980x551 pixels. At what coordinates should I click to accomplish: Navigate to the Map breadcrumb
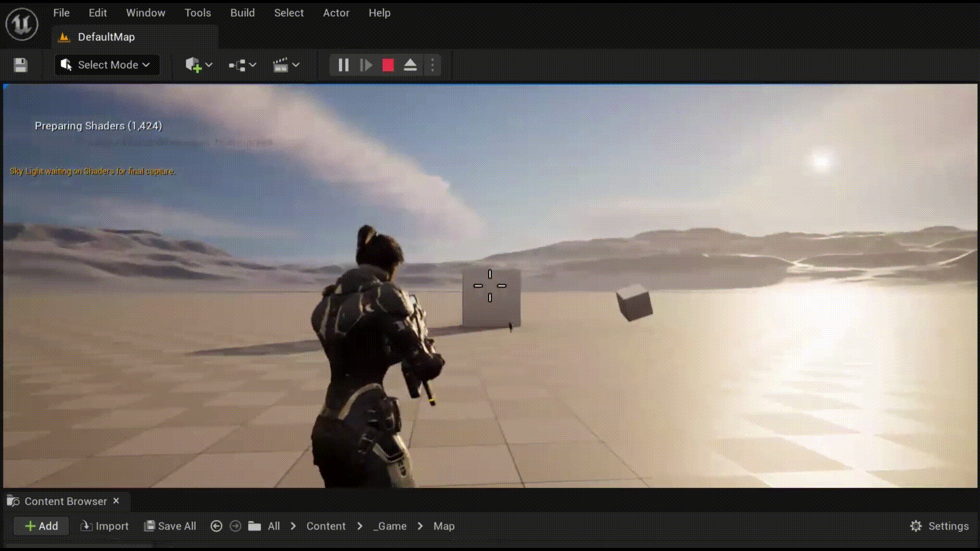click(x=444, y=526)
